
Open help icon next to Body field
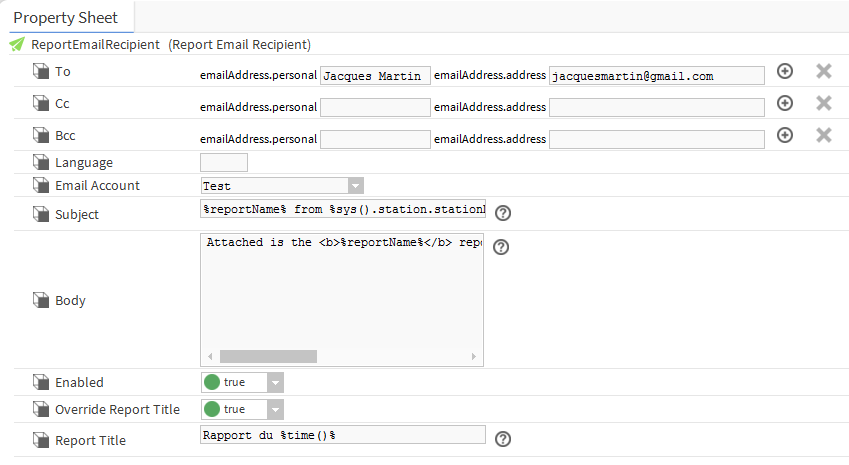point(502,247)
